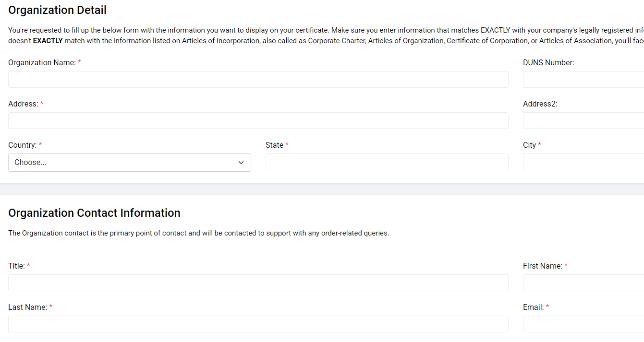Click the Organization Detail heading
The width and height of the screenshot is (644, 342).
point(57,10)
